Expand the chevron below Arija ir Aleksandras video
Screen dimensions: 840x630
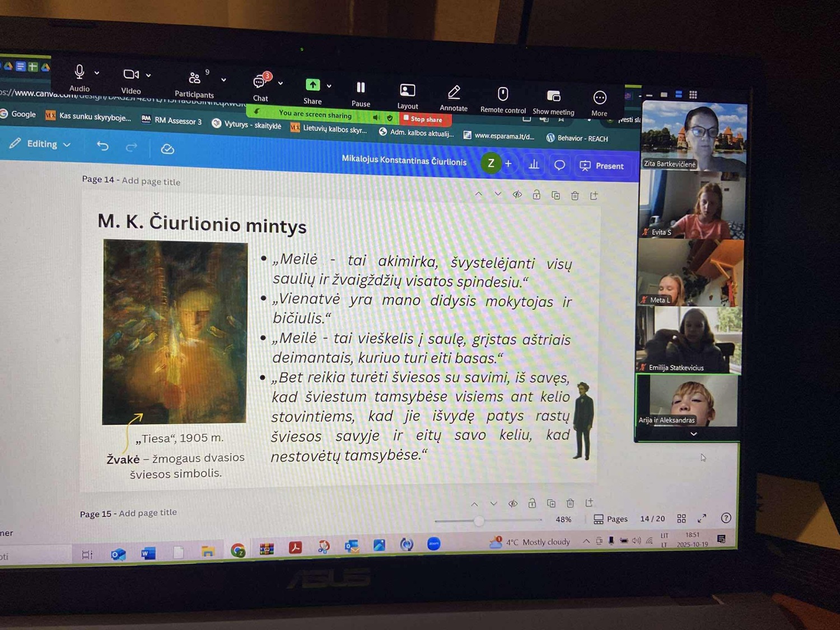click(x=693, y=434)
